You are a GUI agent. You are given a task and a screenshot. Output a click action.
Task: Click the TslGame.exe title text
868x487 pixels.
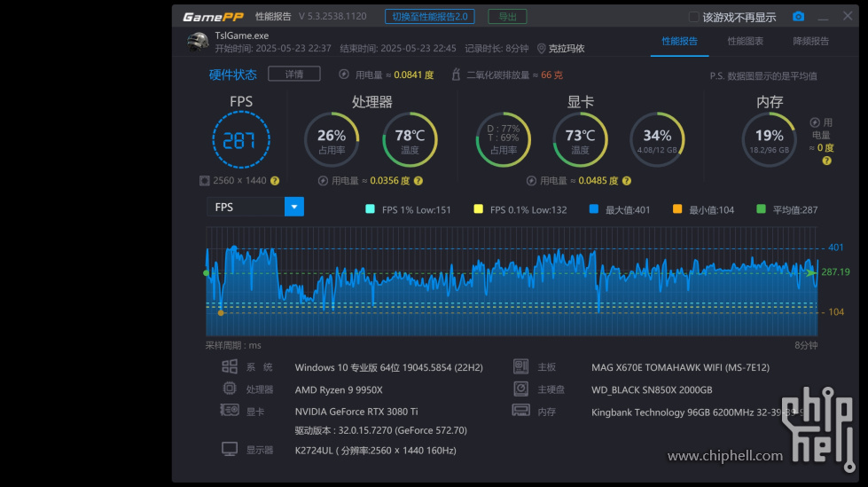(241, 35)
